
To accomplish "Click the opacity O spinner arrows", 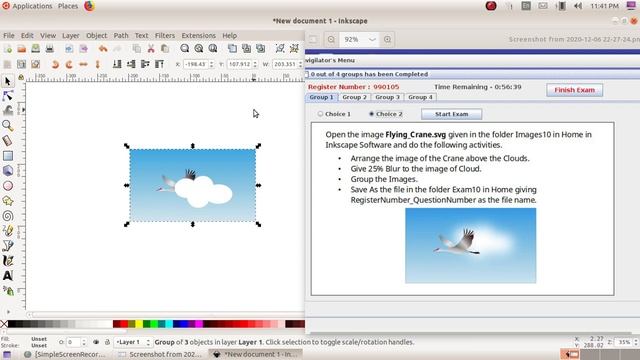I will (x=84, y=342).
